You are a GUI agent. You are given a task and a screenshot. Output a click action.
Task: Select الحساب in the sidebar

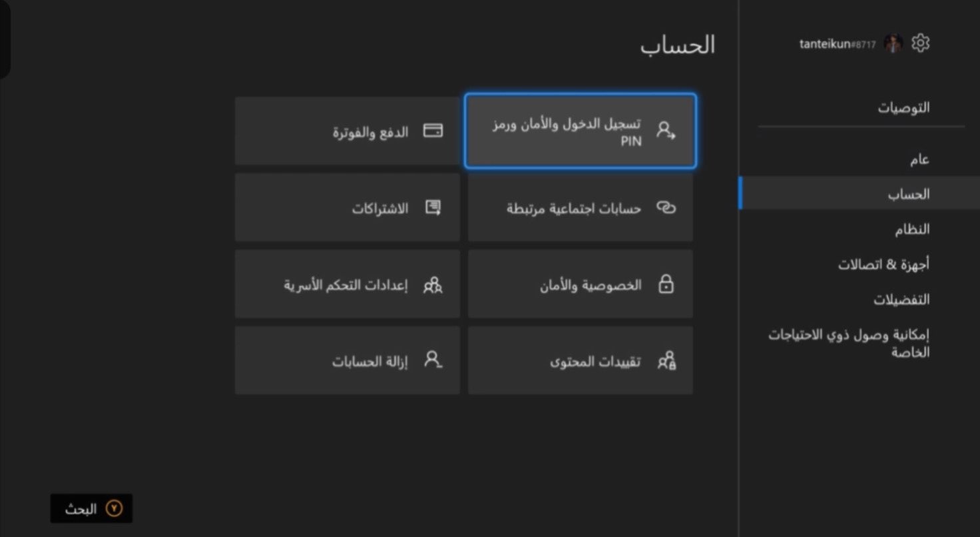point(909,195)
